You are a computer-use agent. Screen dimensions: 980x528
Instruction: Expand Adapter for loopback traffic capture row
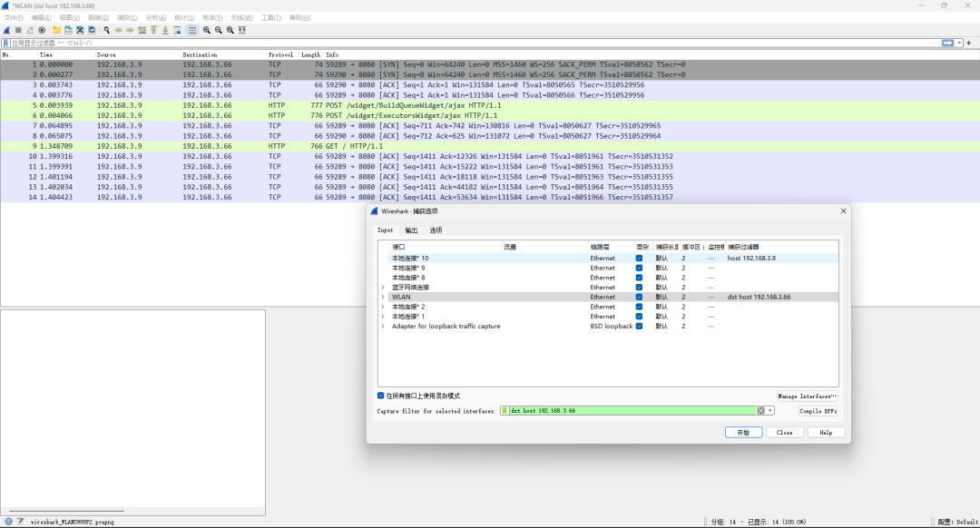point(383,326)
